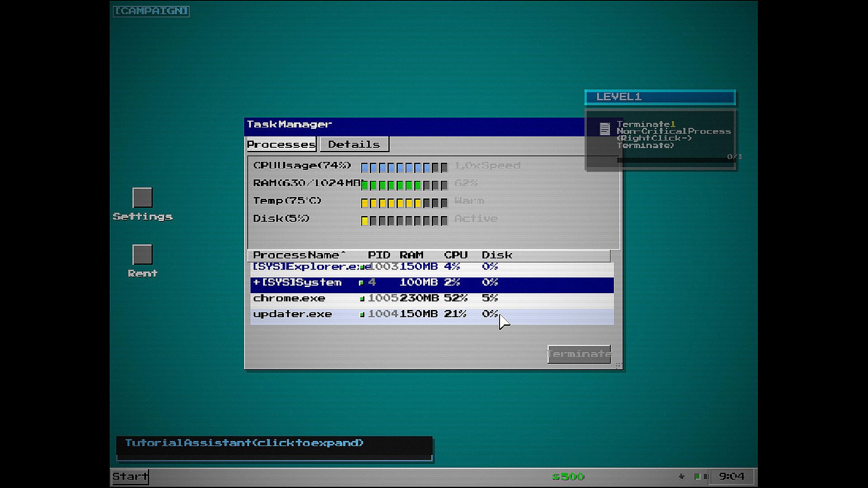Open the Start menu
The image size is (868, 488).
coord(130,476)
